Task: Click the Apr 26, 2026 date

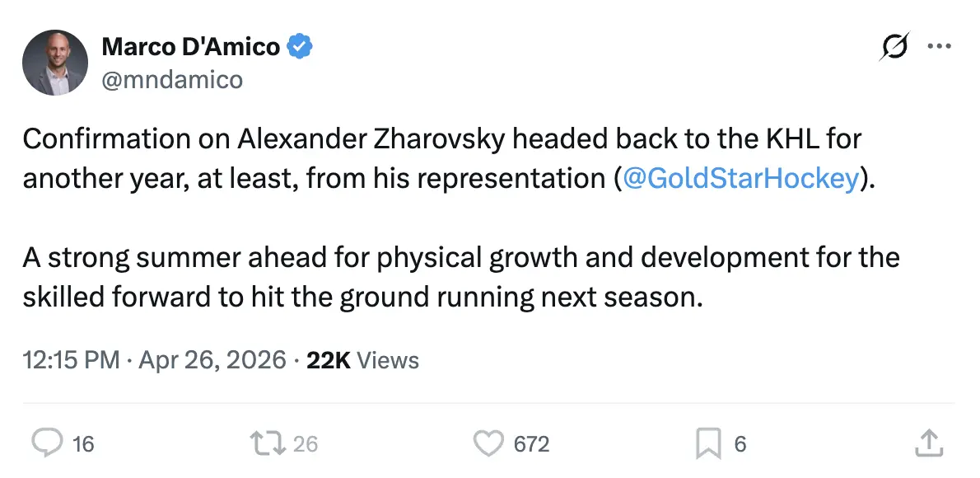Action: [x=212, y=360]
